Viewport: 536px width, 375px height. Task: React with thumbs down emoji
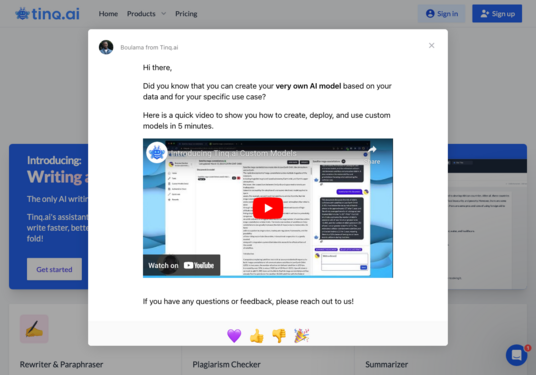[279, 336]
